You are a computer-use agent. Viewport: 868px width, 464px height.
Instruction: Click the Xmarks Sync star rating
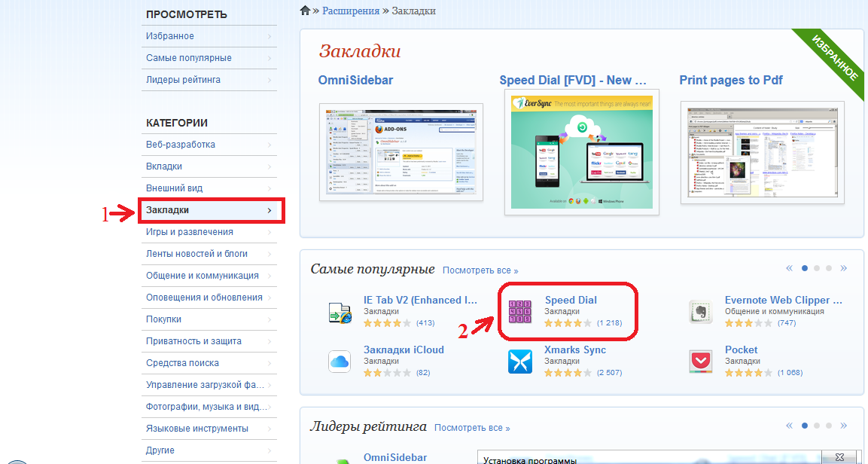(x=568, y=373)
